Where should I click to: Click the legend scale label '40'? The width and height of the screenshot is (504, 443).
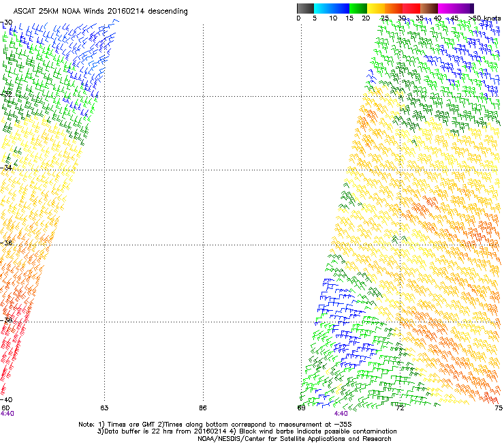tap(437, 18)
